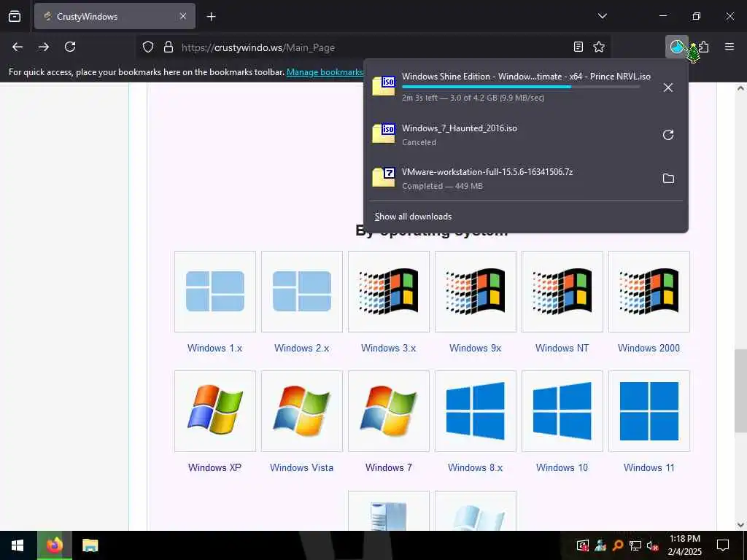
Task: Click the Manage bookmarks link
Action: [325, 72]
